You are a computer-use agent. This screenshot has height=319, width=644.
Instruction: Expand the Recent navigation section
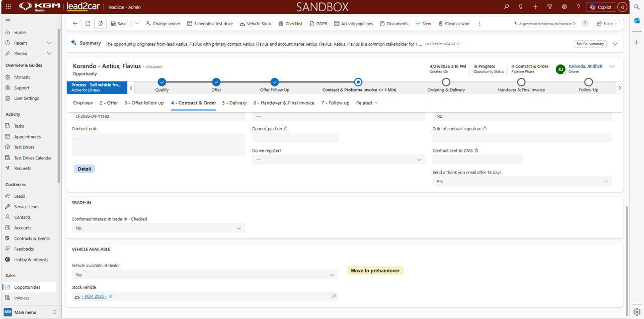click(x=49, y=43)
